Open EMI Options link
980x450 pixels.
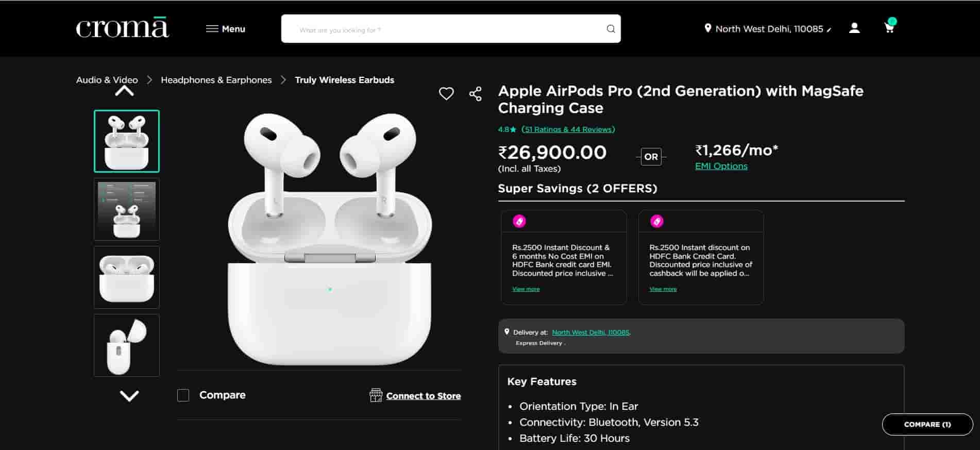pyautogui.click(x=721, y=166)
